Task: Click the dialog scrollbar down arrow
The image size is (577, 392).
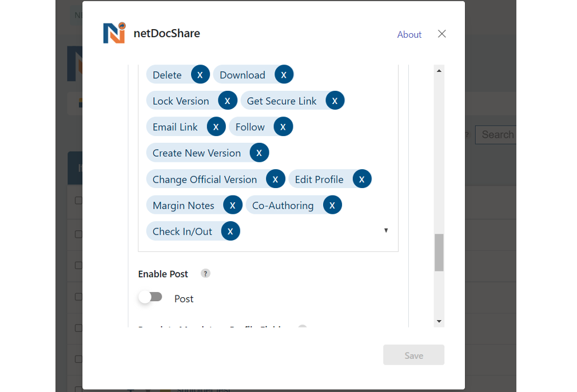Action: 439,321
